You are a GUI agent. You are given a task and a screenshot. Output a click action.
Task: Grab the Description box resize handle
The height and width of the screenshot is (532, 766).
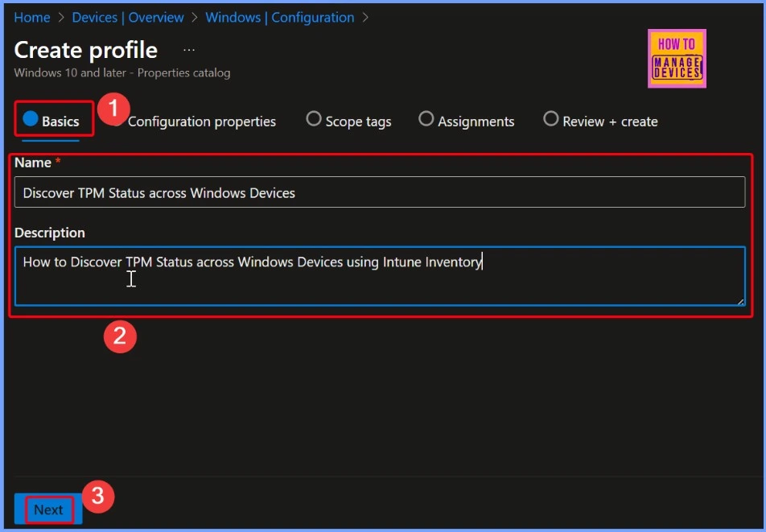[740, 302]
